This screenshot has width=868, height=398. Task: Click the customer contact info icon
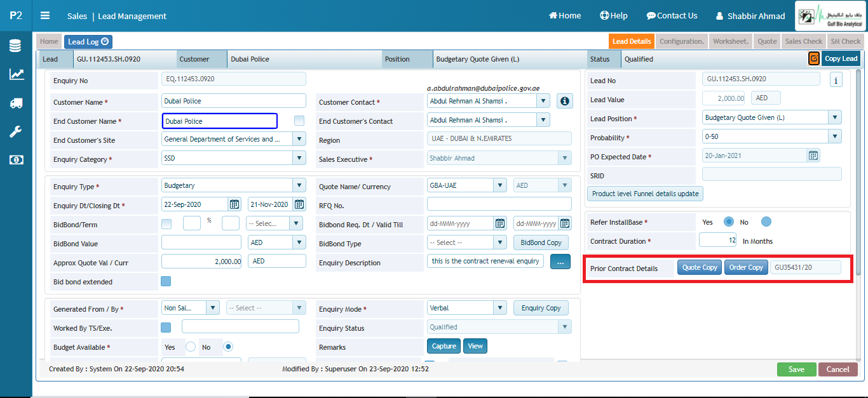point(564,101)
